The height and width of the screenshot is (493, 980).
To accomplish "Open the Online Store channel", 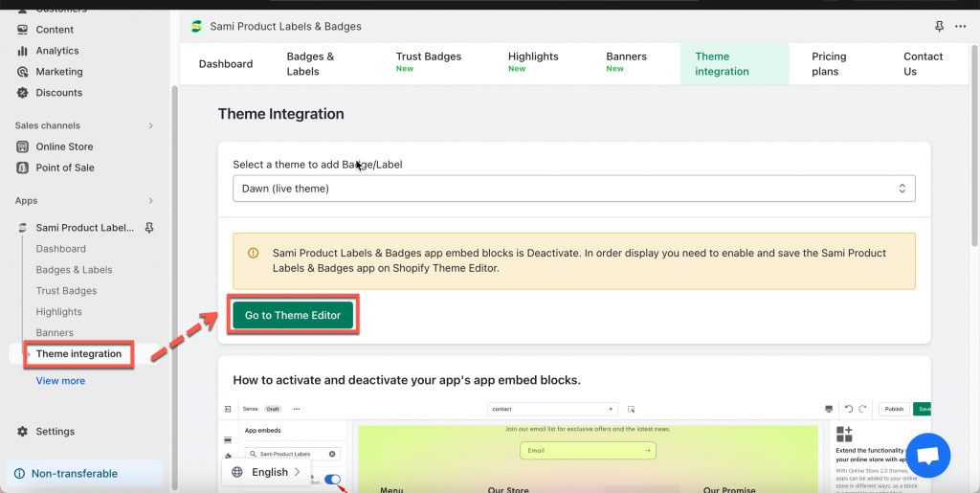I will (64, 146).
